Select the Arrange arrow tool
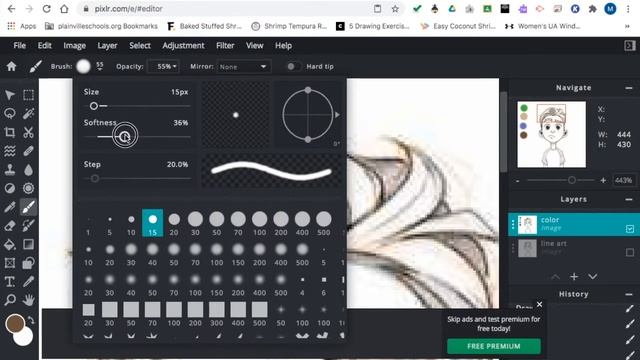The image size is (640, 360). click(x=10, y=95)
